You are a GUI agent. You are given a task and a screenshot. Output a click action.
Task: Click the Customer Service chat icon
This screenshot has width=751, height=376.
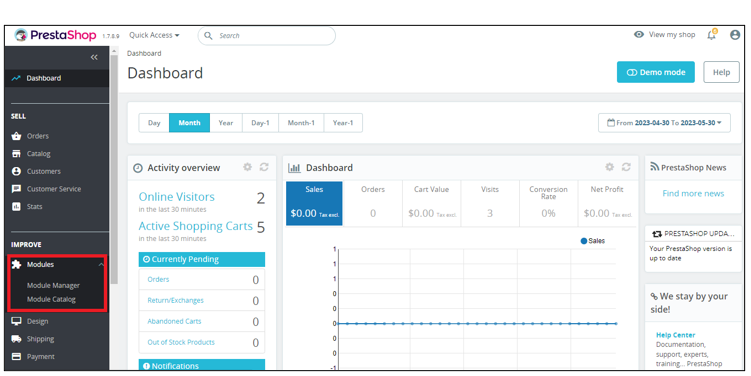(x=16, y=189)
